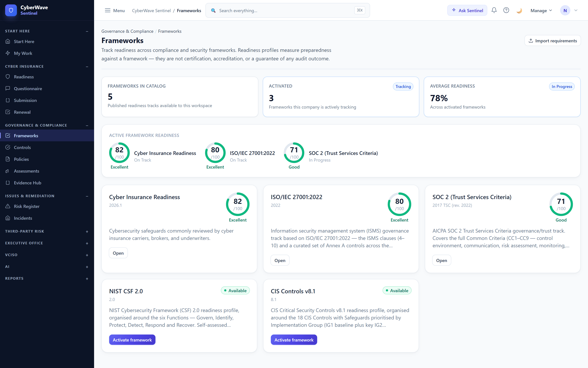Screen dimensions: 588x368
Task: Open the hamburger Menu icon
Action: coord(107,10)
